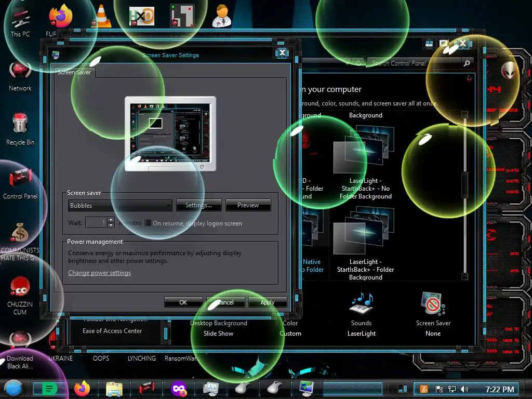Confirm the dialog with OK
532x399 pixels.
pyautogui.click(x=183, y=302)
